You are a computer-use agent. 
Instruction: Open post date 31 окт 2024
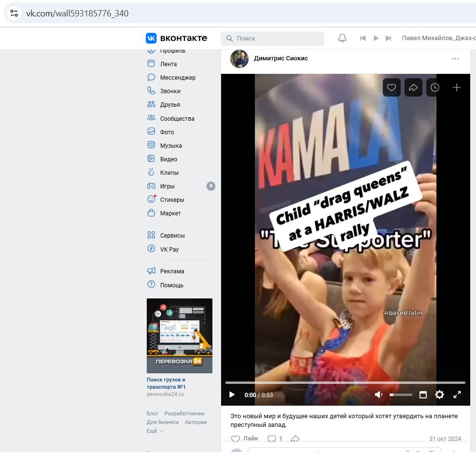(x=445, y=438)
